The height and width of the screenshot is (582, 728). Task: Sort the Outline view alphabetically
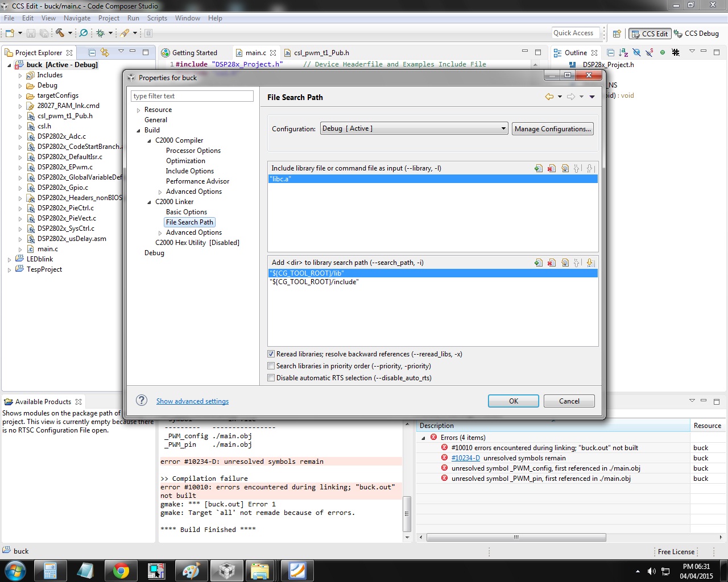pos(623,52)
